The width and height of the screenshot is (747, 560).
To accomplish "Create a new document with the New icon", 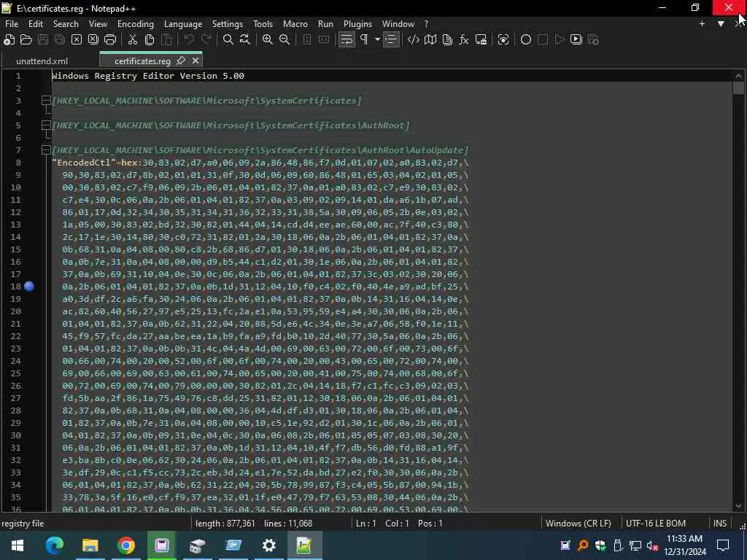I will [9, 40].
